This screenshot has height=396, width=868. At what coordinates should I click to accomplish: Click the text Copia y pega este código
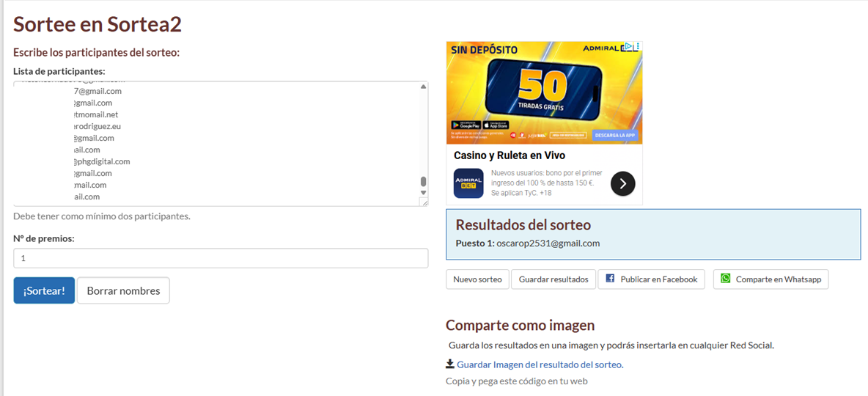tap(517, 381)
